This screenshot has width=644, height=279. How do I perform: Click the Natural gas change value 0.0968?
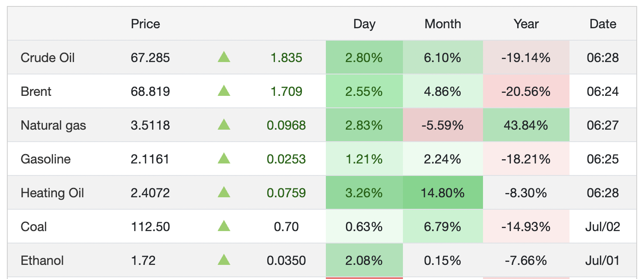[x=286, y=125]
